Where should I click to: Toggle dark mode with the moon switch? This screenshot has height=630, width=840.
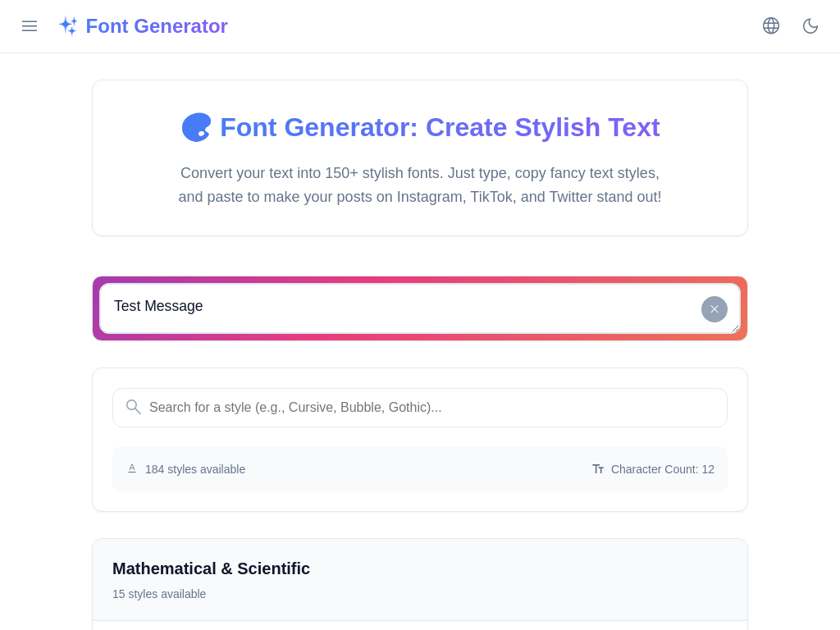[810, 25]
